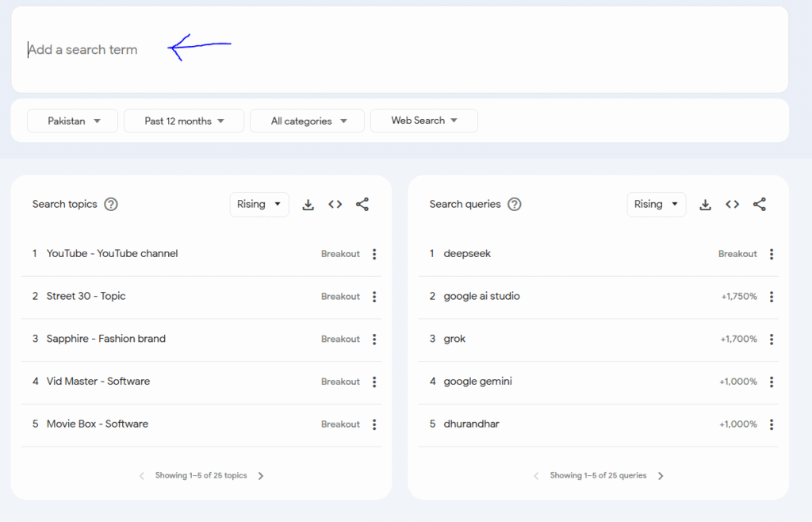Share the Search topics card
Viewport: 812px width, 522px height.
point(362,205)
